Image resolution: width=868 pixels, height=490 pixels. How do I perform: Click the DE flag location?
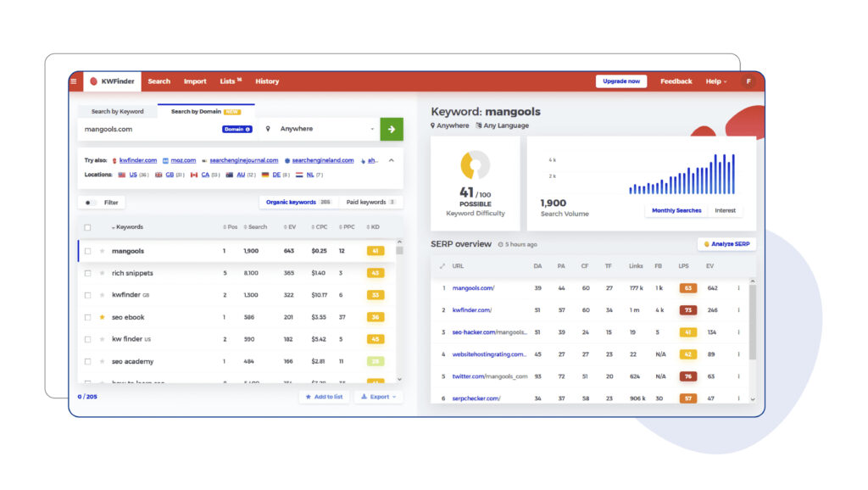click(265, 175)
